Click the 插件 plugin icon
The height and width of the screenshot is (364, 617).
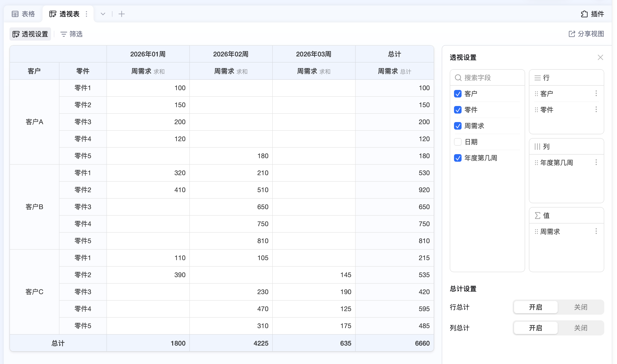point(584,14)
